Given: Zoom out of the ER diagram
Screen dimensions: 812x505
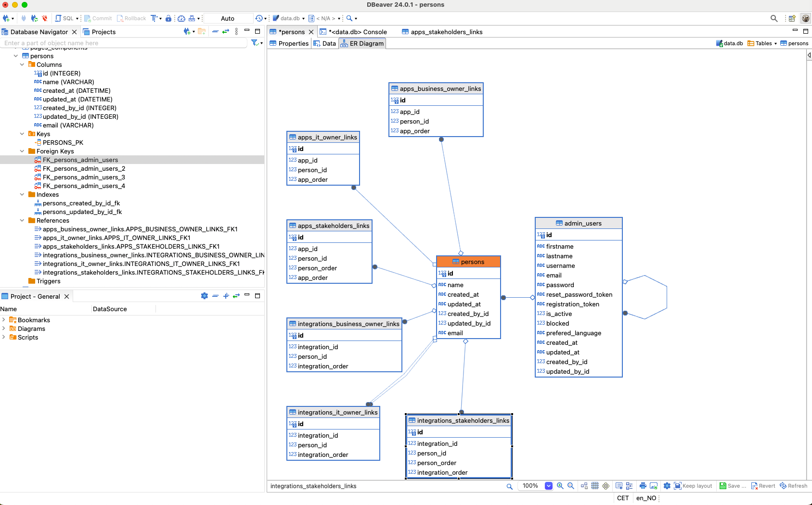Looking at the screenshot, I should point(570,486).
